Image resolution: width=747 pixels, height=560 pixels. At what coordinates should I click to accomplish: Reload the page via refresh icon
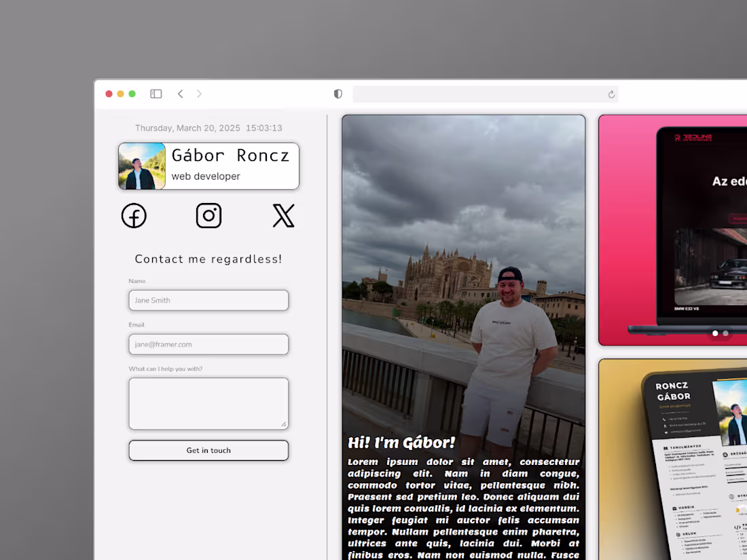point(611,94)
